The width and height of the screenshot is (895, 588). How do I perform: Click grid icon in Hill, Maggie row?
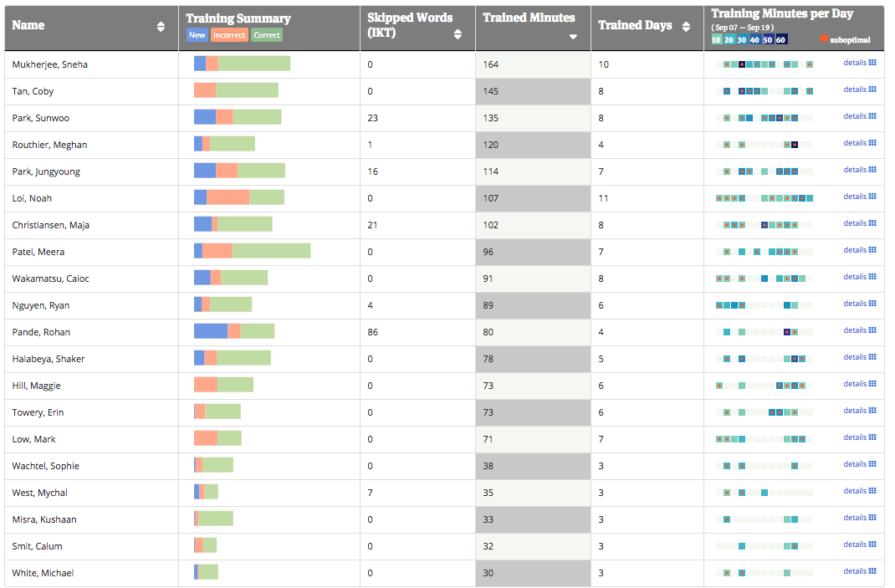pyautogui.click(x=872, y=384)
